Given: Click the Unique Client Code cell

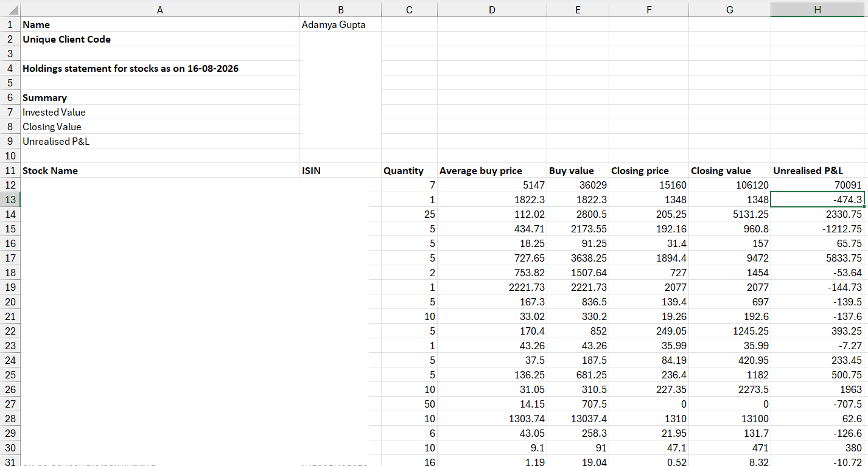Looking at the screenshot, I should 160,40.
